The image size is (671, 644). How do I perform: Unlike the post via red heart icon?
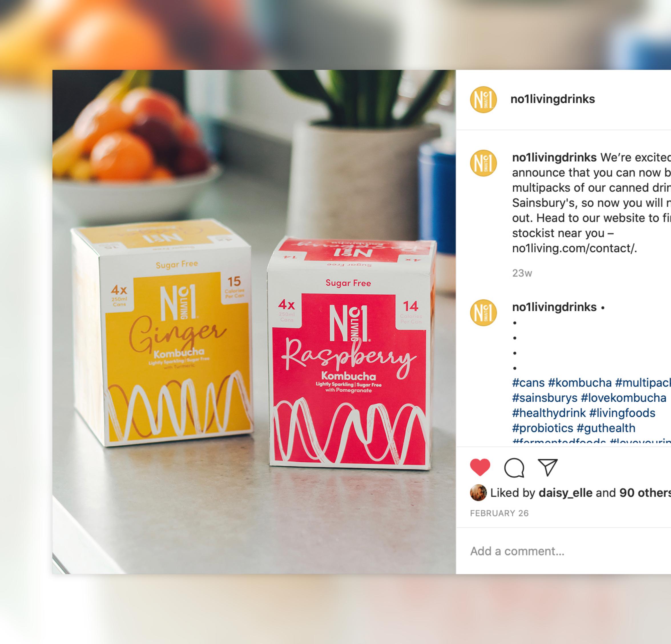pos(480,467)
